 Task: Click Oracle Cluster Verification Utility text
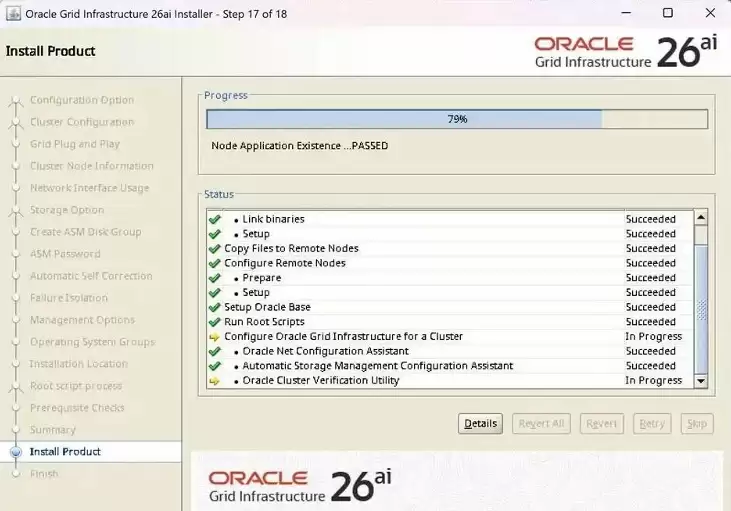pos(321,380)
